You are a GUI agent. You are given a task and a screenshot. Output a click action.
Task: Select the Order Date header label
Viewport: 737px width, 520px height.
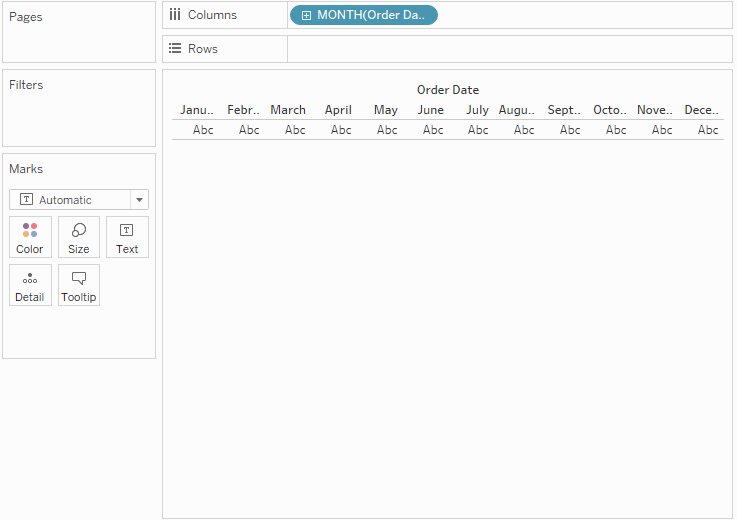[447, 90]
